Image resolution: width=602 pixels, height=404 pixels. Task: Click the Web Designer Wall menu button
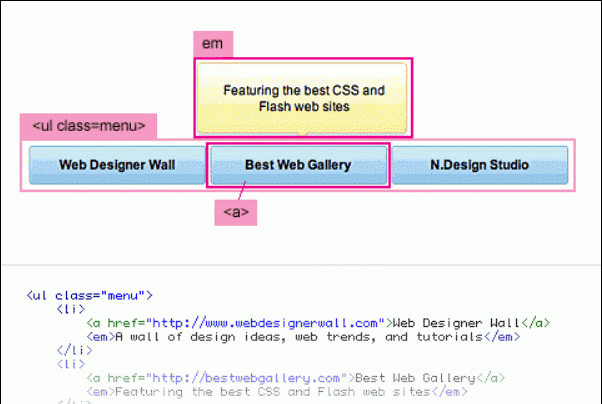[117, 165]
